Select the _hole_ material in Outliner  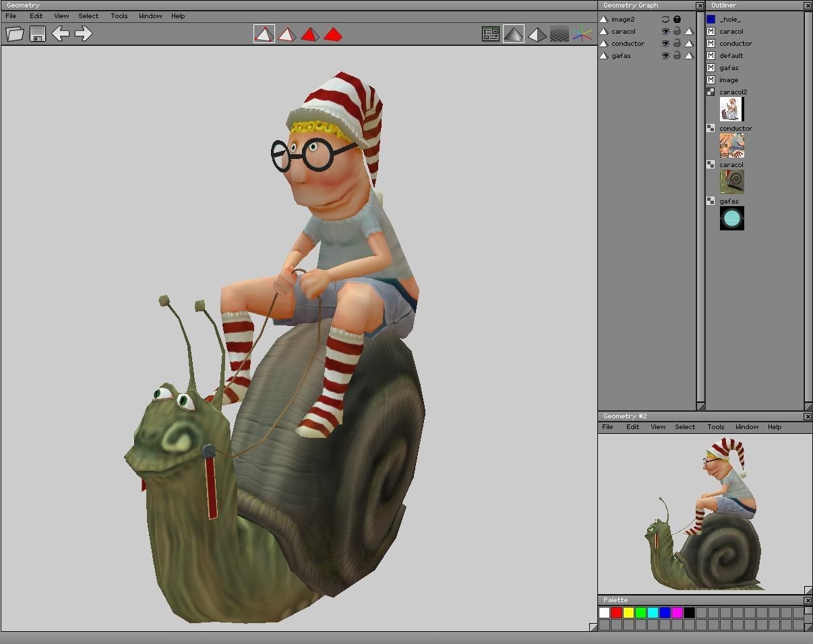729,20
